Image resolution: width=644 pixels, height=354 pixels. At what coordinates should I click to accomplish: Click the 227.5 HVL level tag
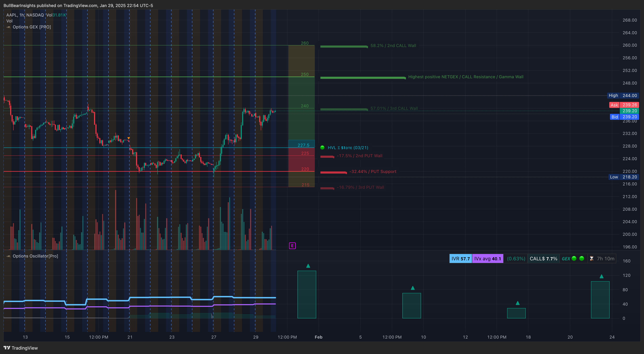pos(303,145)
